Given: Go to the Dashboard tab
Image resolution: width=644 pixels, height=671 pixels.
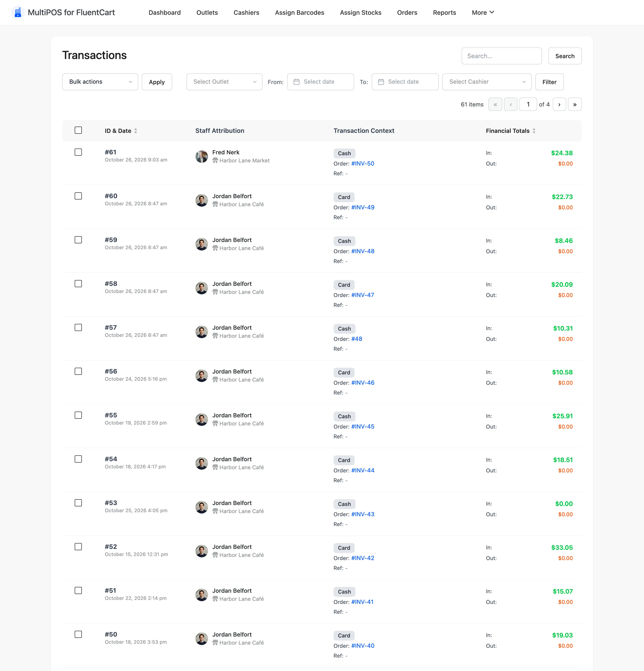Looking at the screenshot, I should [165, 12].
